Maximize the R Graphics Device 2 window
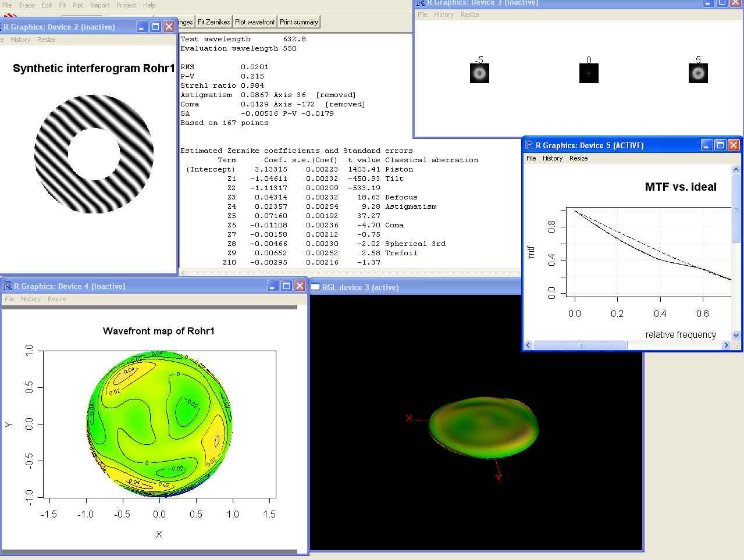 155,27
